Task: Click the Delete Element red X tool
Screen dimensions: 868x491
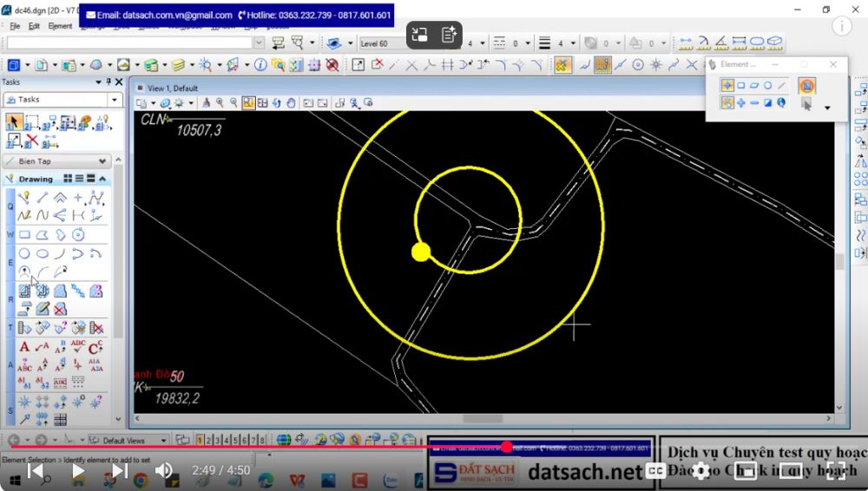Action: pyautogui.click(x=32, y=141)
